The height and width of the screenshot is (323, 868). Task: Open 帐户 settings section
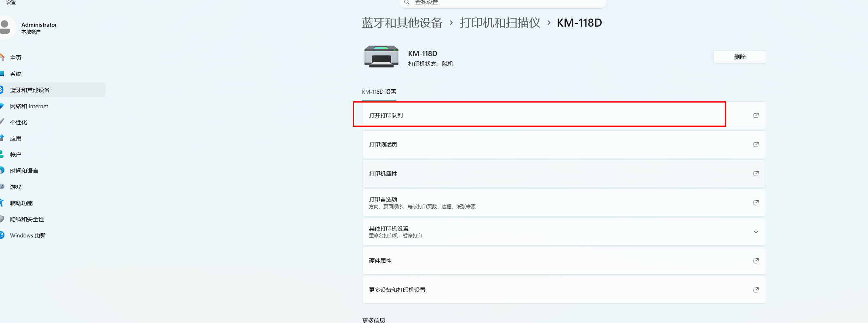pos(53,155)
